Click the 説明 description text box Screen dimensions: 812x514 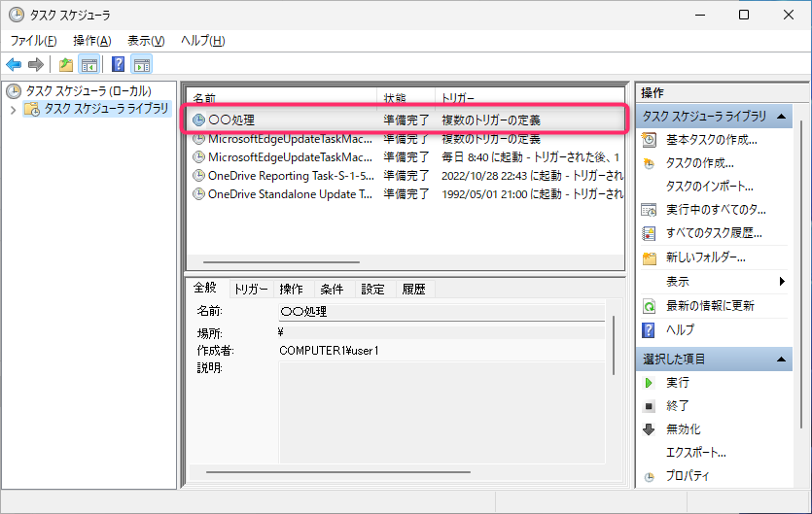[441, 413]
